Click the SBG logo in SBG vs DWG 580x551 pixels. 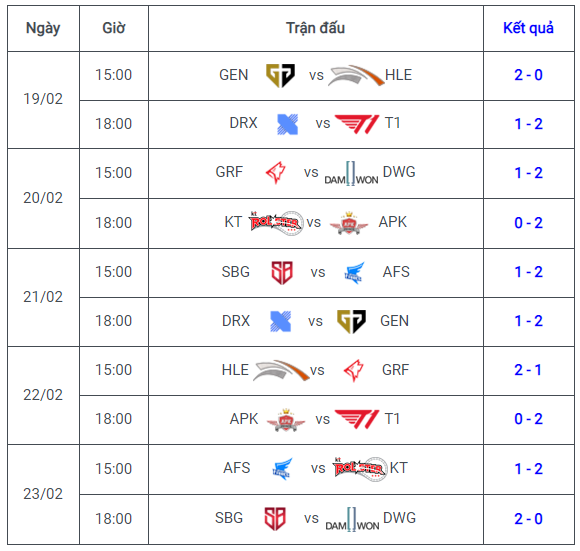click(x=275, y=519)
